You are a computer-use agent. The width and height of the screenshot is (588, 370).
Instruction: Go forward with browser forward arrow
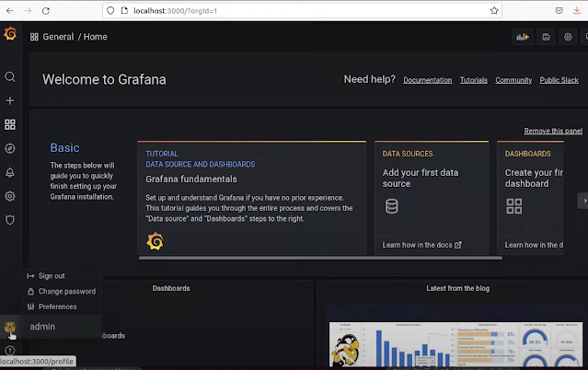pyautogui.click(x=29, y=11)
